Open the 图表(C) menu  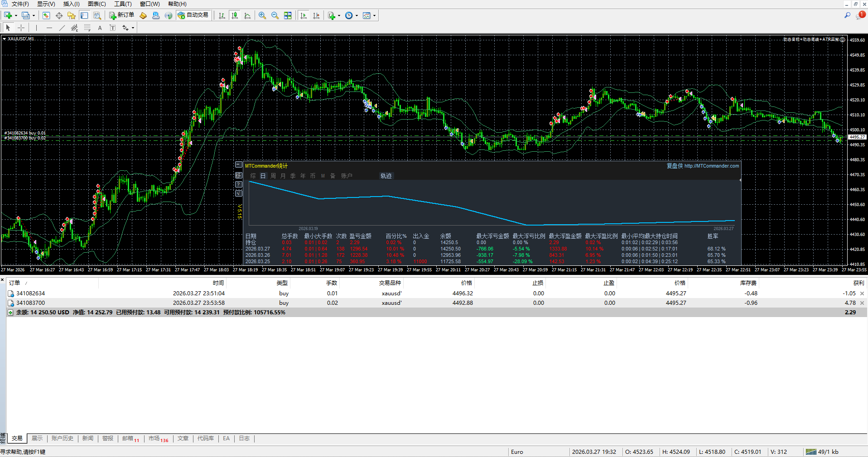pos(96,4)
